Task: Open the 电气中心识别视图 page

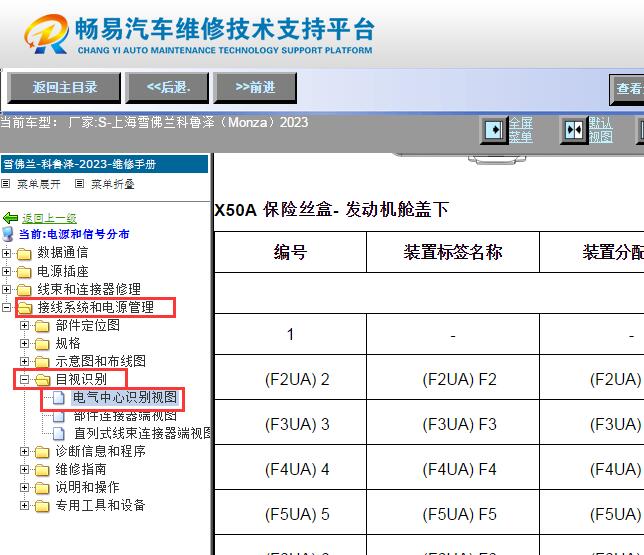Action: coord(125,397)
